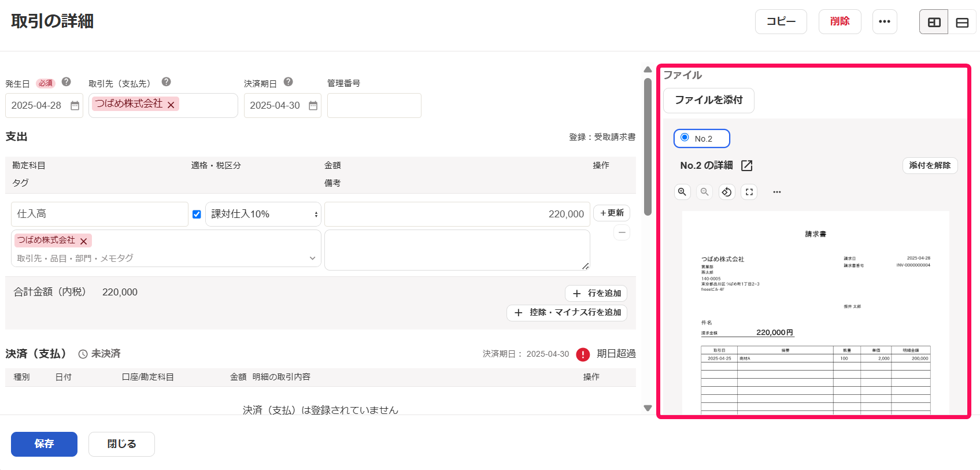
Task: Remove the expense row with minus button
Action: (x=622, y=232)
